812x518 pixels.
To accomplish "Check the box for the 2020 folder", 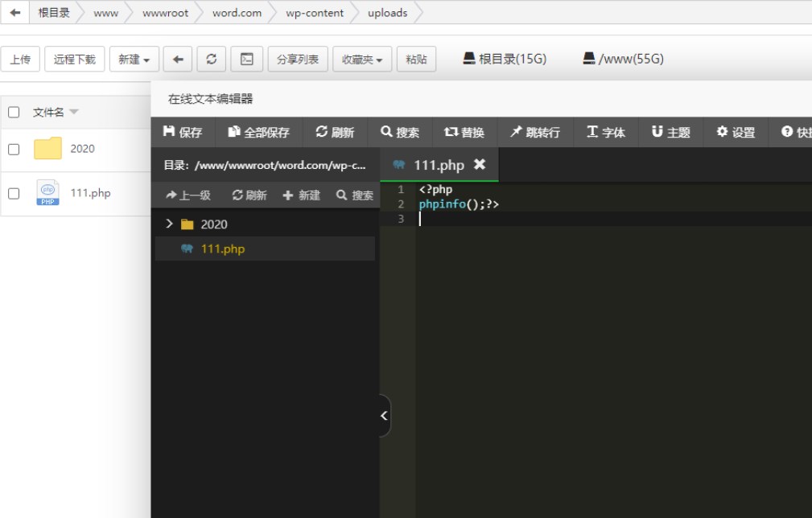I will pos(14,149).
